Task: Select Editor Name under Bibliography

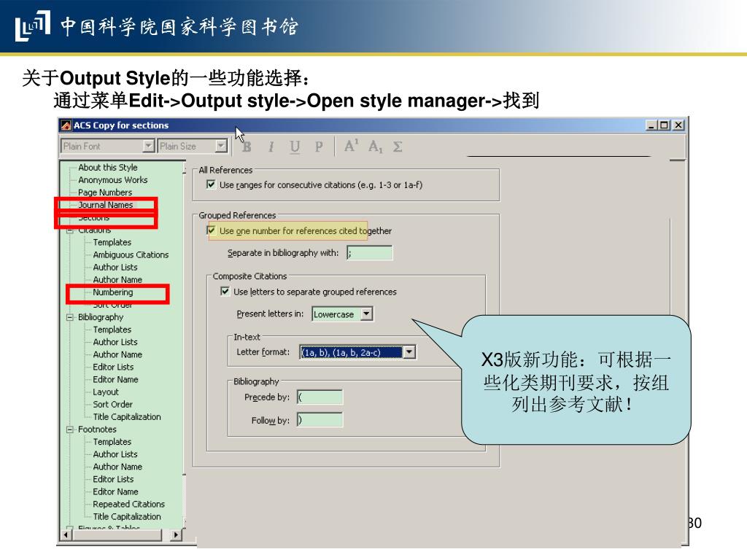Action: (x=116, y=379)
